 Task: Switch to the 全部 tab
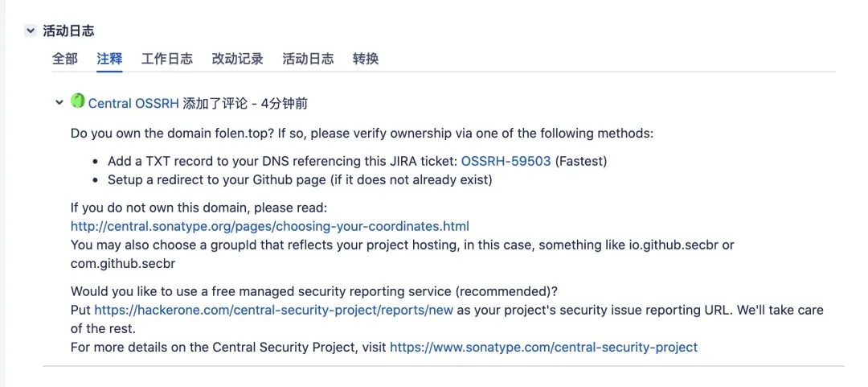65,59
